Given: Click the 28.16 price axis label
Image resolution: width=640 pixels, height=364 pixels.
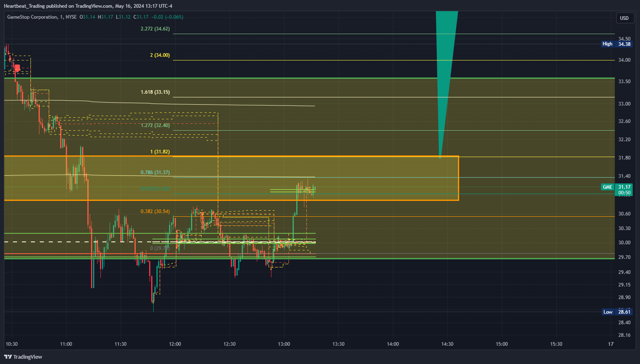Looking at the screenshot, I should click(x=625, y=335).
